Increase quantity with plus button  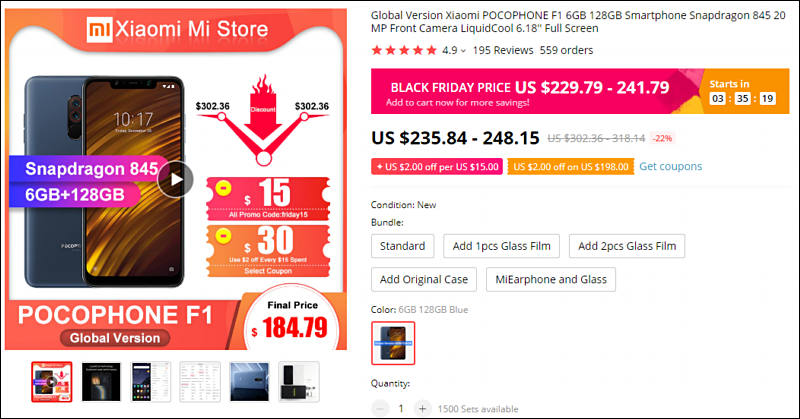(422, 408)
